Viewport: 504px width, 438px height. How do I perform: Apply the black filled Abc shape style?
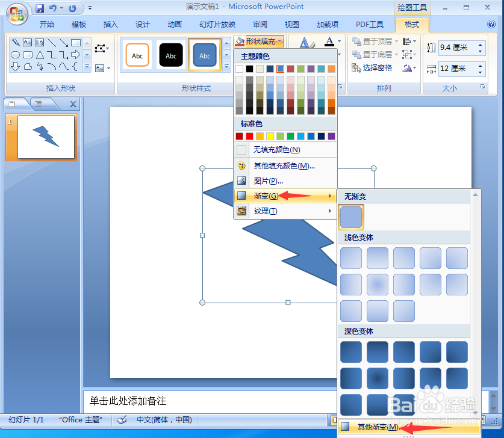click(x=171, y=55)
